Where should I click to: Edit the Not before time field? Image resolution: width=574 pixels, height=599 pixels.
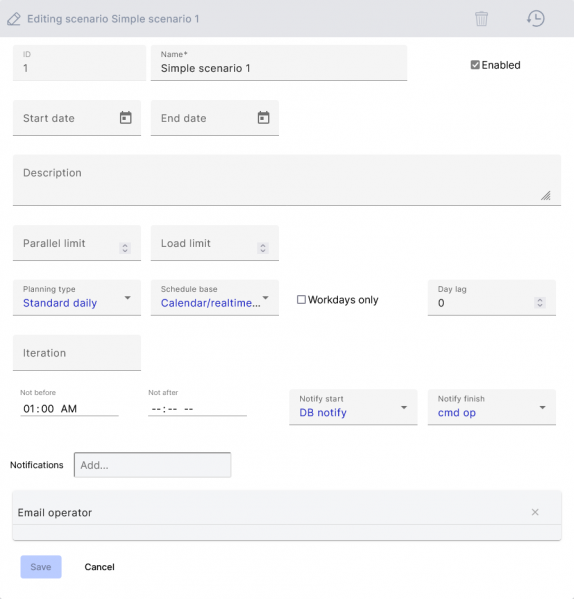69,409
